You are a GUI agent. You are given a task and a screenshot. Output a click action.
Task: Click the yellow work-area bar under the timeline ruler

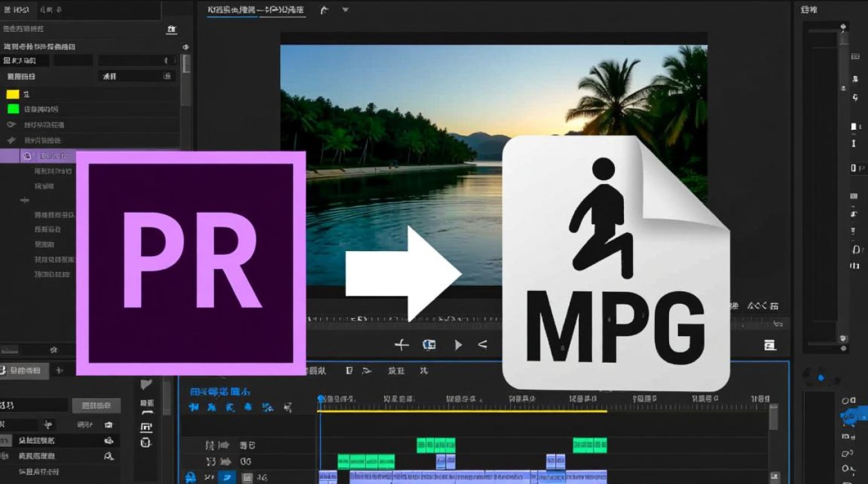tap(463, 410)
